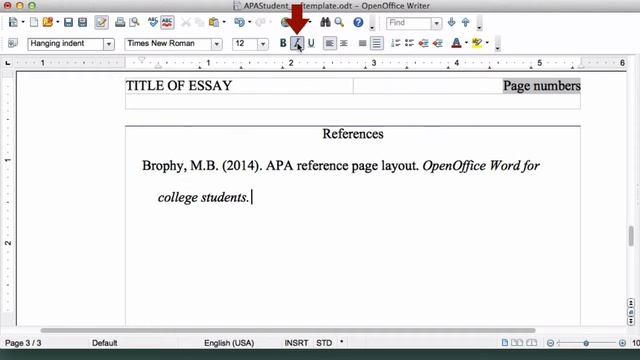Click the Copy icon

point(200,22)
